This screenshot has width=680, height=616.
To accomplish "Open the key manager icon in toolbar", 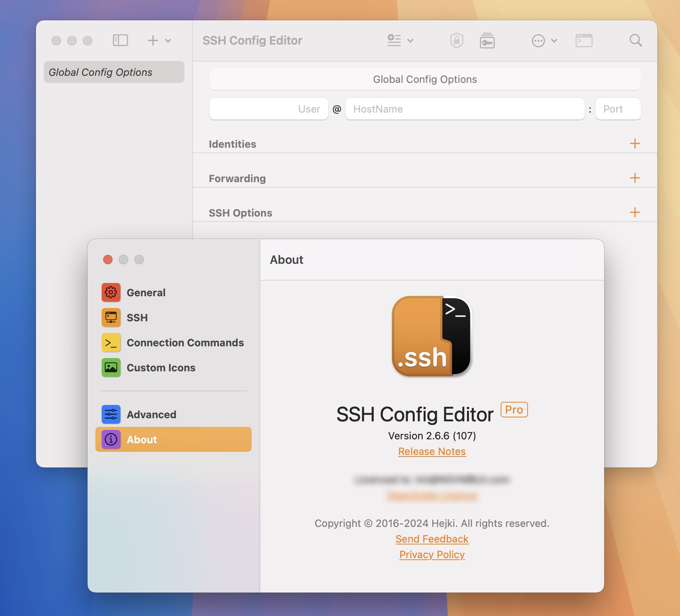I will pyautogui.click(x=487, y=41).
